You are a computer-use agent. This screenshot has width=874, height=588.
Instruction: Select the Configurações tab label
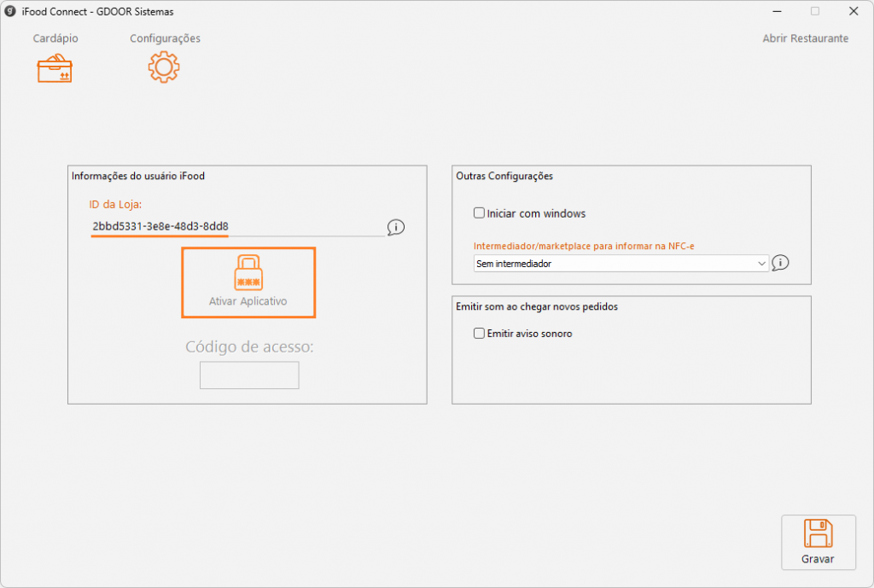(x=165, y=38)
